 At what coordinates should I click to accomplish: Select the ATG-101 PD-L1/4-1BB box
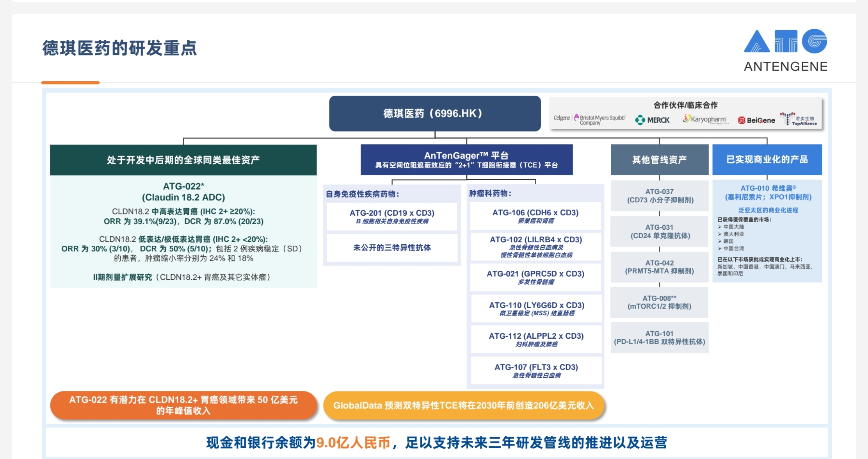[x=660, y=338]
